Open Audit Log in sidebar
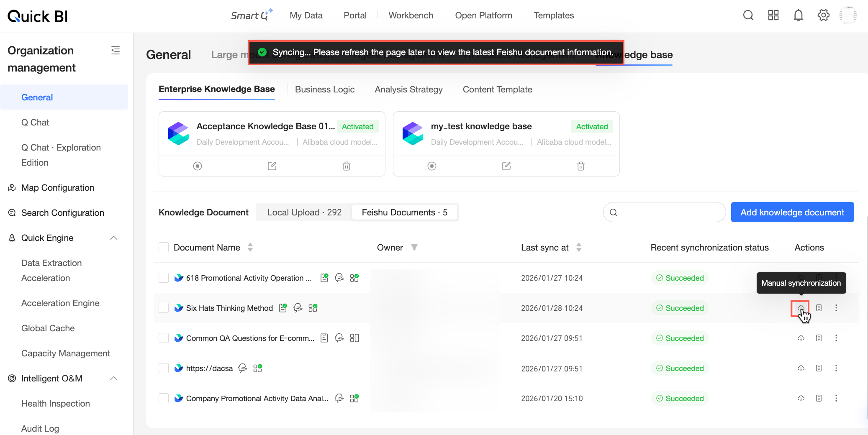This screenshot has height=435, width=868. pyautogui.click(x=40, y=429)
